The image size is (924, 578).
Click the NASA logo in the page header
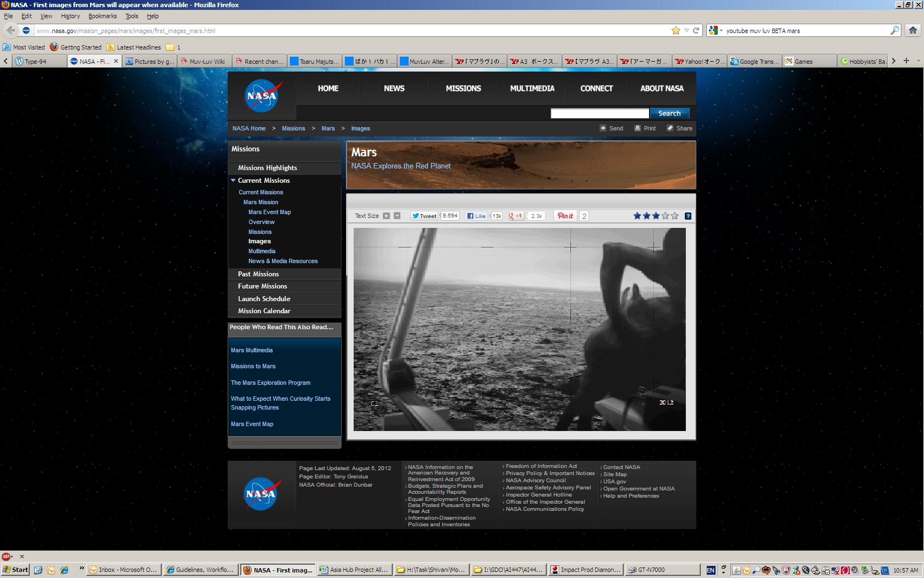coord(262,96)
